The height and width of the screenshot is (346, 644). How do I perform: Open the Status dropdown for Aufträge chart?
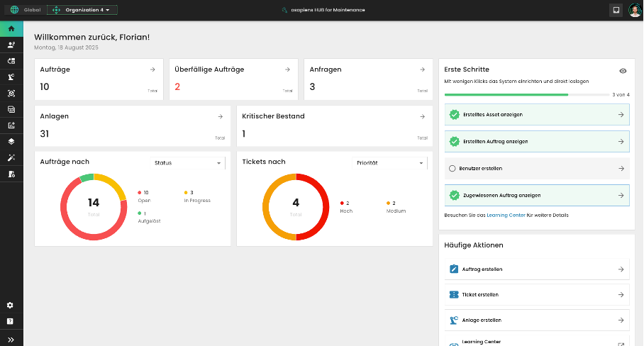click(x=188, y=163)
